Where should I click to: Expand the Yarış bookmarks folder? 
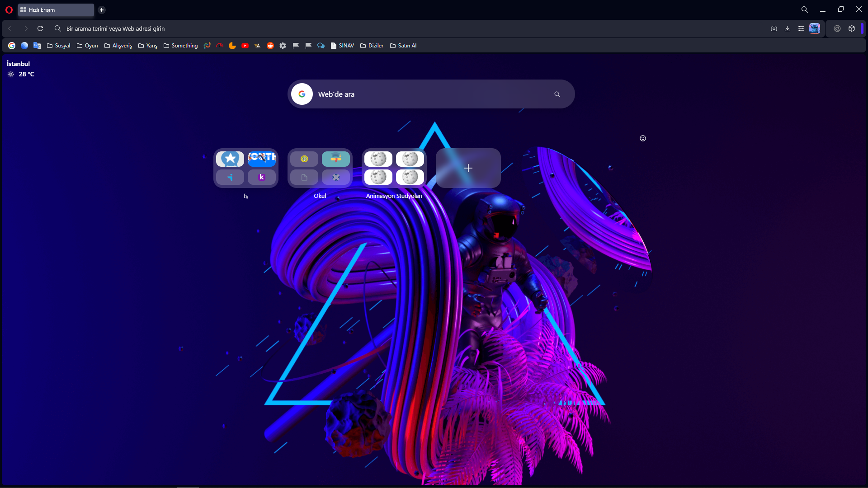pyautogui.click(x=148, y=46)
